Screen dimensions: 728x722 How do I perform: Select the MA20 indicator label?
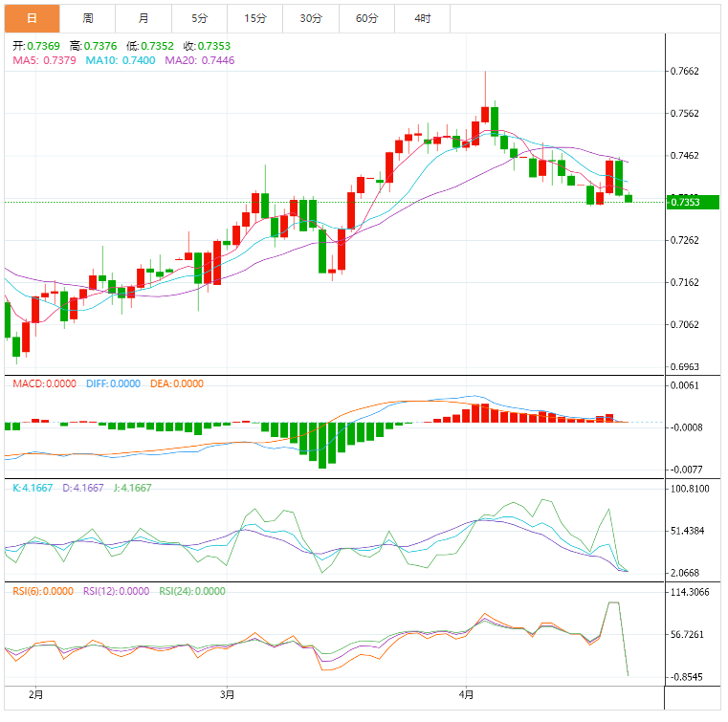coord(200,60)
